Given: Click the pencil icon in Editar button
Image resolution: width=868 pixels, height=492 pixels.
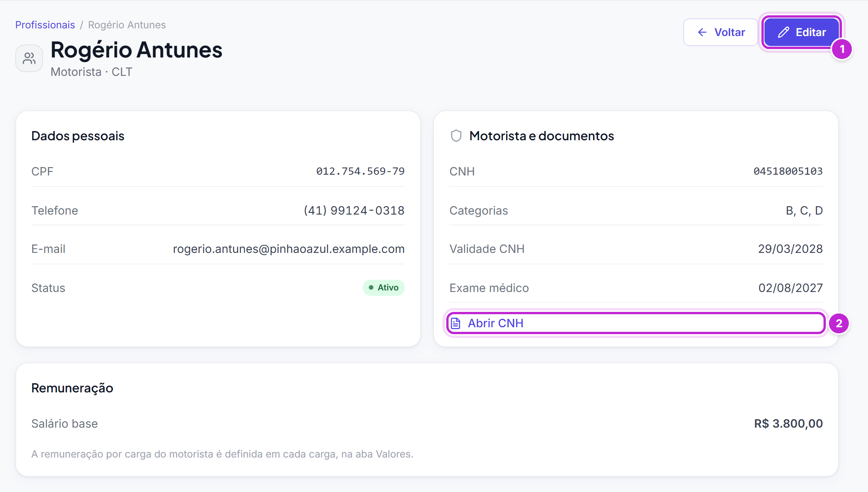Looking at the screenshot, I should point(784,32).
